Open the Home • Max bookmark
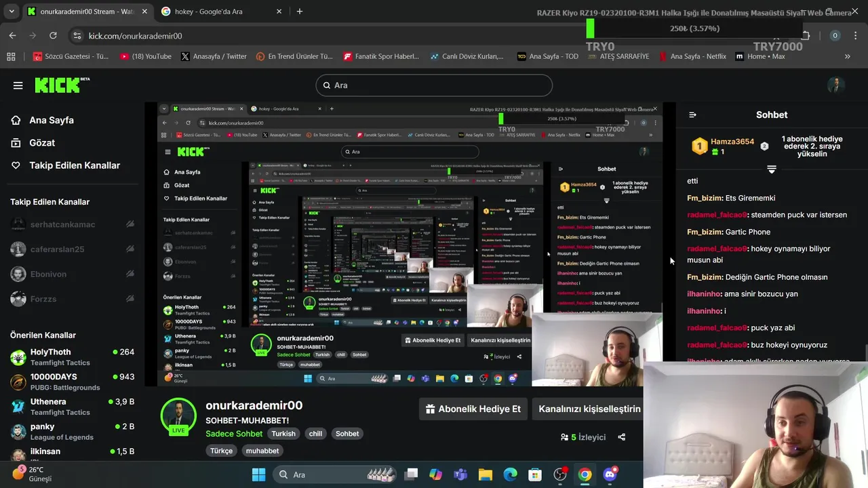This screenshot has width=868, height=488. [760, 56]
